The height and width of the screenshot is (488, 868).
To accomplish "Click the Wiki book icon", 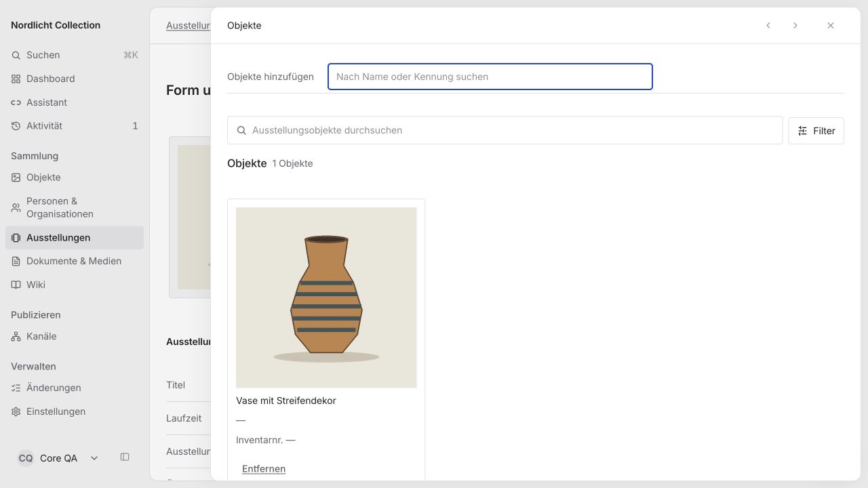I will 16,285.
